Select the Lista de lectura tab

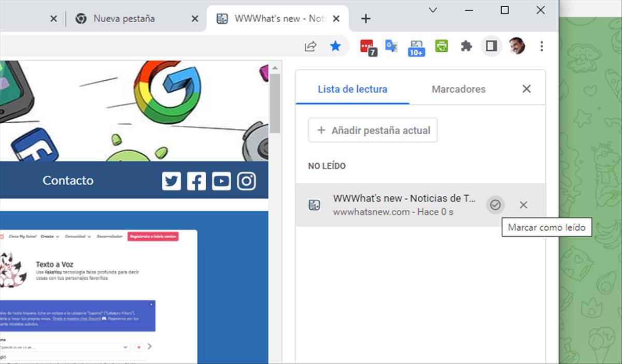coord(352,89)
